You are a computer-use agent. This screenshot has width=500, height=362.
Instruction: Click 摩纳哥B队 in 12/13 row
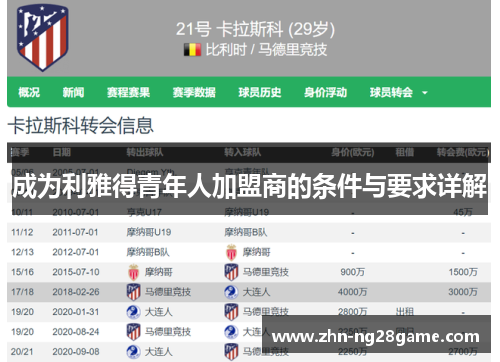point(148,252)
